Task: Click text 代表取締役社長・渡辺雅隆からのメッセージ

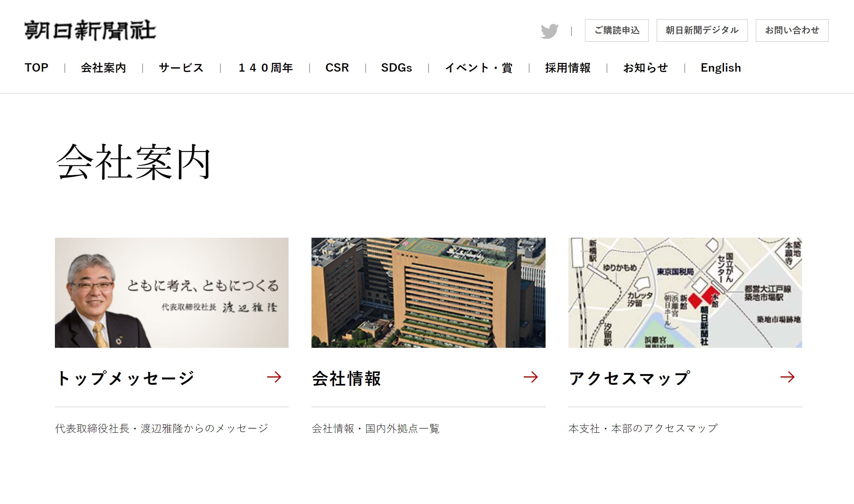Action: (x=162, y=429)
